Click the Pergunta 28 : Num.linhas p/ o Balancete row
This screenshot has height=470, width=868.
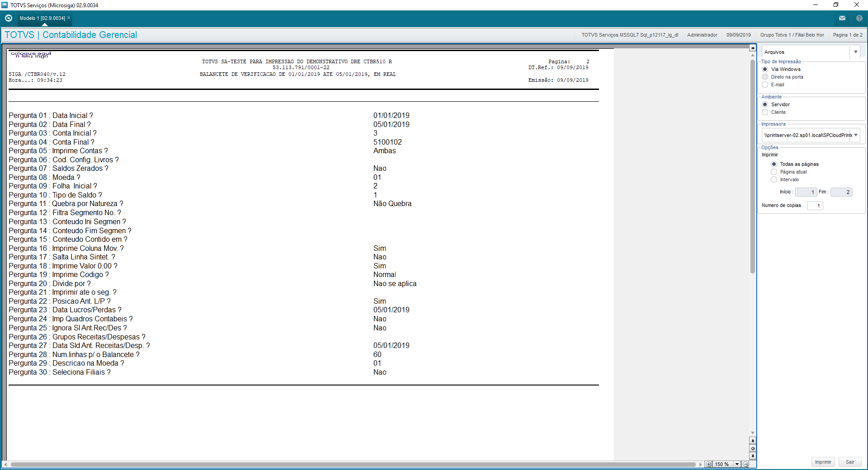point(74,355)
